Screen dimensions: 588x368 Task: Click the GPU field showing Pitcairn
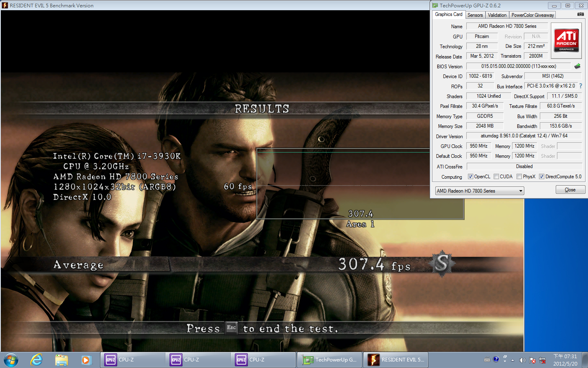click(482, 36)
